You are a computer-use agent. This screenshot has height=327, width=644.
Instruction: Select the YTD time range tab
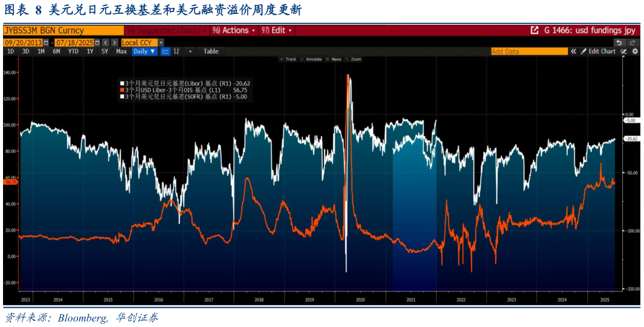point(73,51)
